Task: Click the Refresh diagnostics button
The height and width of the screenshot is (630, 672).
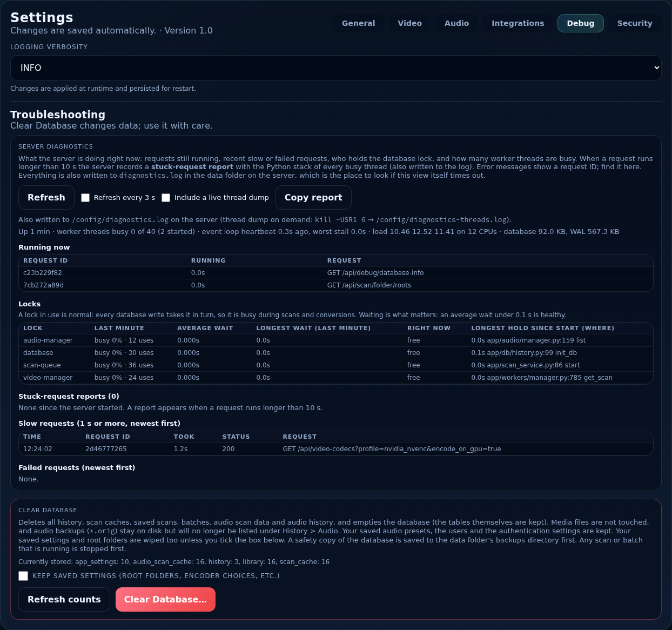Action: [46, 197]
